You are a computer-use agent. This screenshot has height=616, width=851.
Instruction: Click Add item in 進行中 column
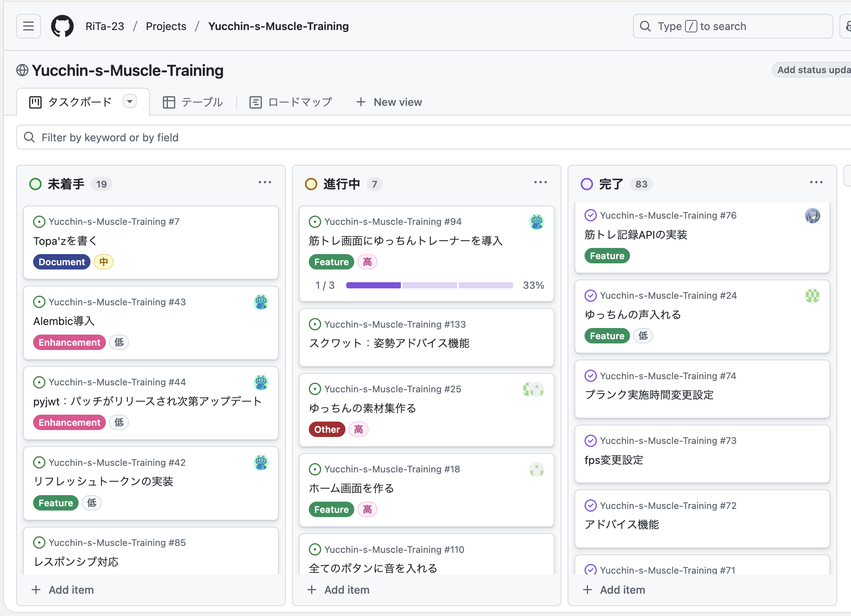coord(339,590)
